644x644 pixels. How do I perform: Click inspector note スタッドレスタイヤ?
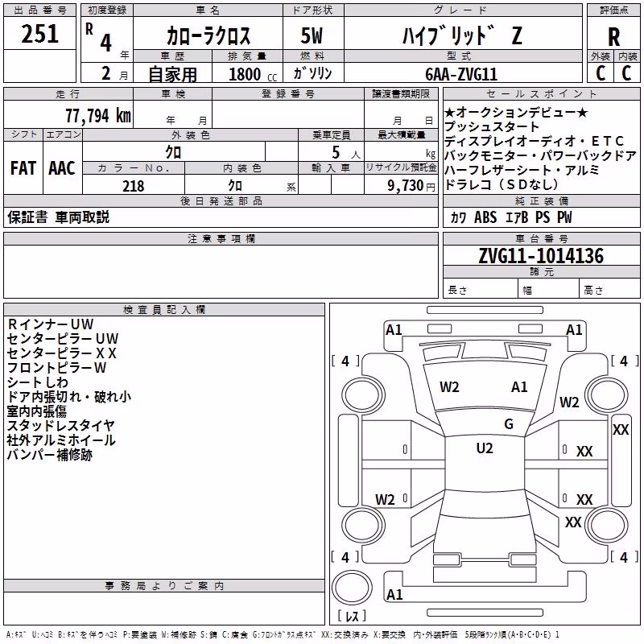[60, 426]
